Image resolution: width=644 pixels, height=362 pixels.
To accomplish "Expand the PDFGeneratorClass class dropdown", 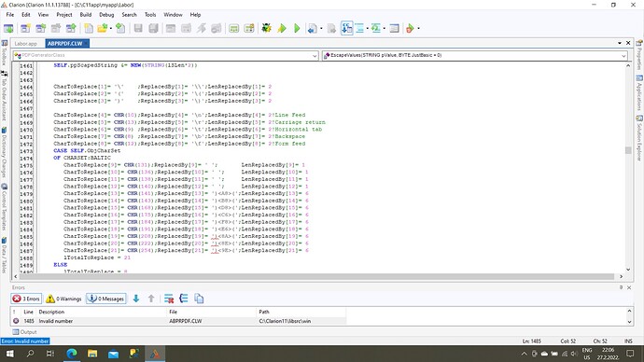I will [x=315, y=55].
